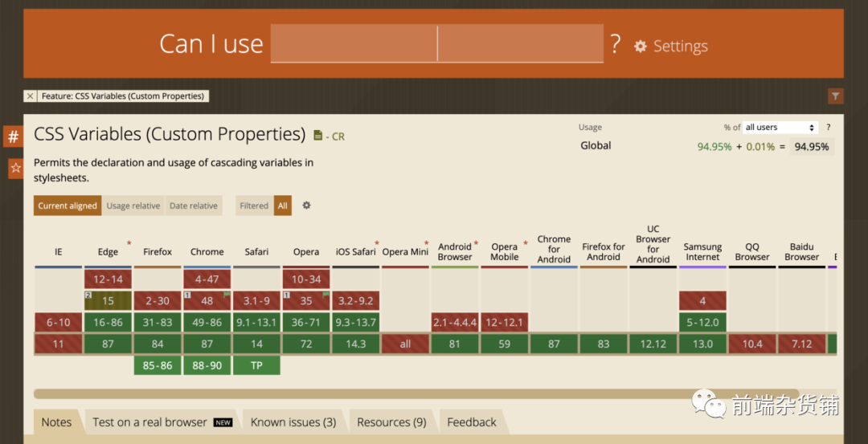Select the Current aligned view

tap(68, 206)
